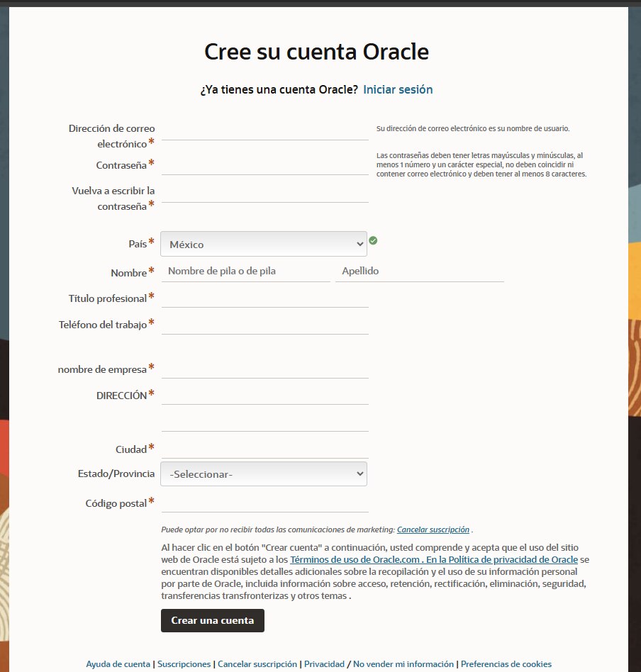
Task: Click into the Contraseña field
Action: point(264,165)
